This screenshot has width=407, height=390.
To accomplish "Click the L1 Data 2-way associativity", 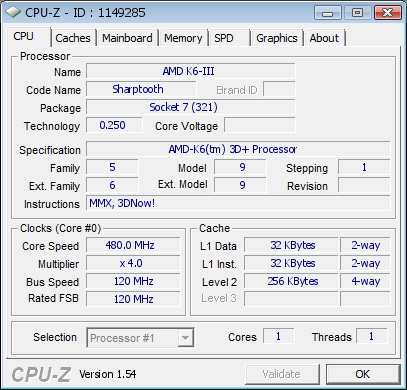I will [x=365, y=246].
